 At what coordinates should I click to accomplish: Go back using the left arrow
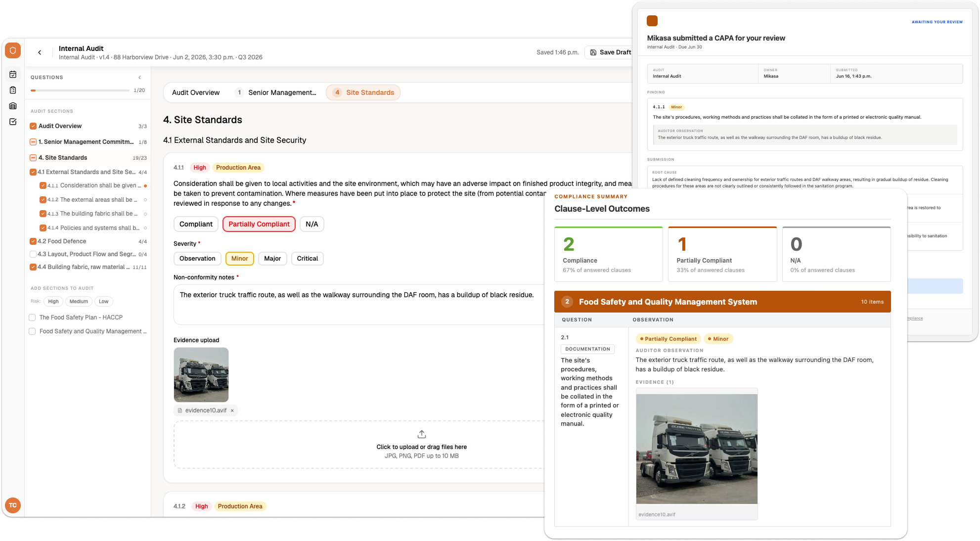40,52
